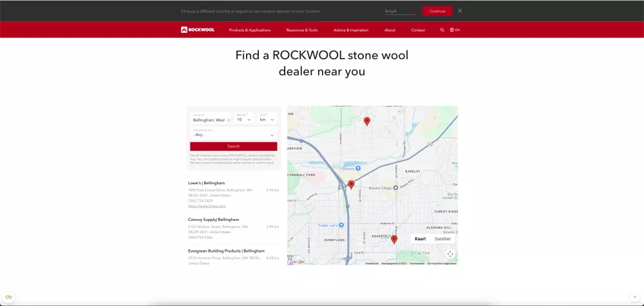This screenshot has width=644, height=306.
Task: Click the Lowe's phone number (360) 734-2659
Action: pyautogui.click(x=200, y=201)
